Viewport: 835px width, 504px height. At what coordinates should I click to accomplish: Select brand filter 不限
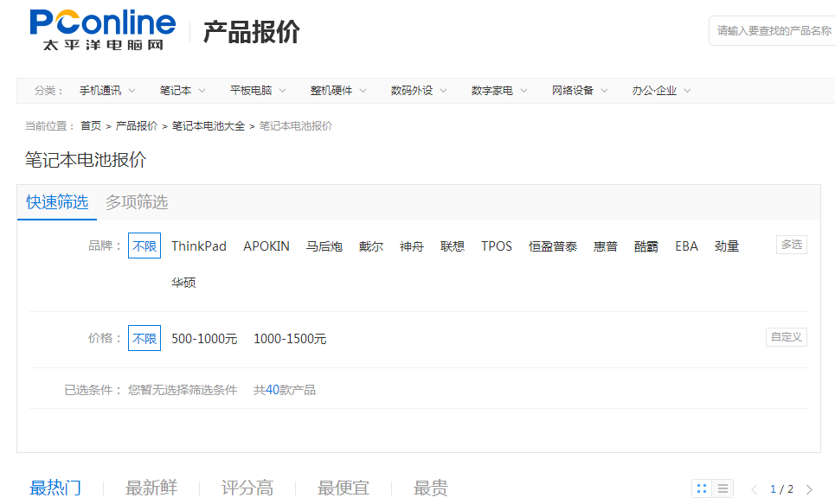click(145, 246)
